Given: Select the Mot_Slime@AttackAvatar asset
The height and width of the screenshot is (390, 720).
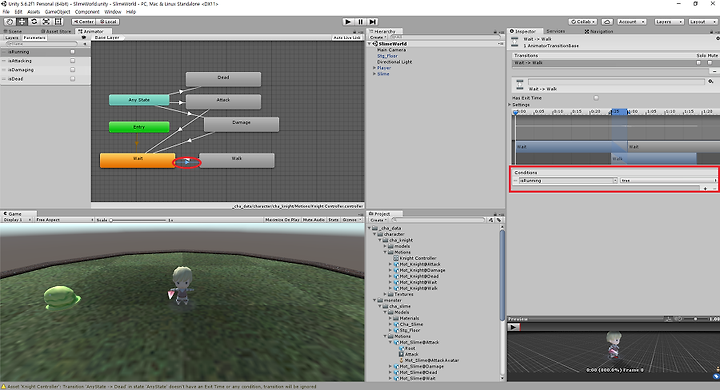Looking at the screenshot, I should (x=429, y=360).
